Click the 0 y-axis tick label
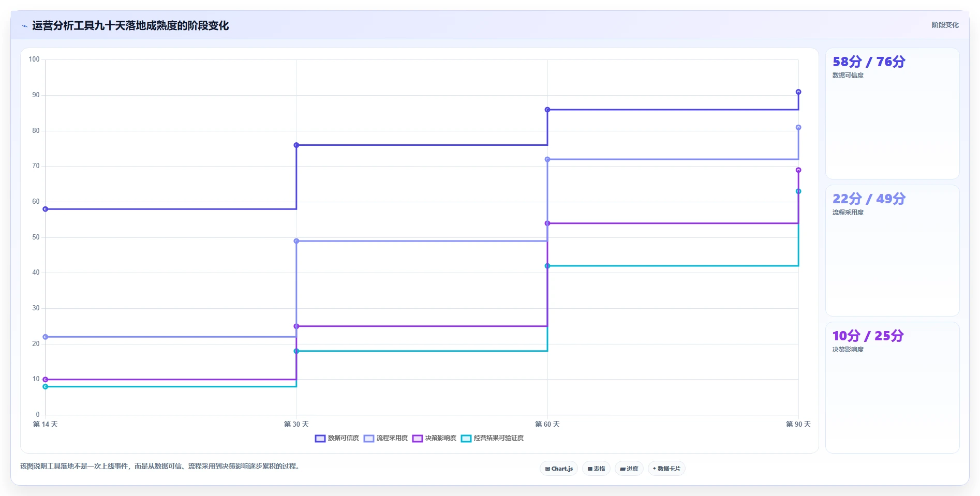 pyautogui.click(x=38, y=415)
